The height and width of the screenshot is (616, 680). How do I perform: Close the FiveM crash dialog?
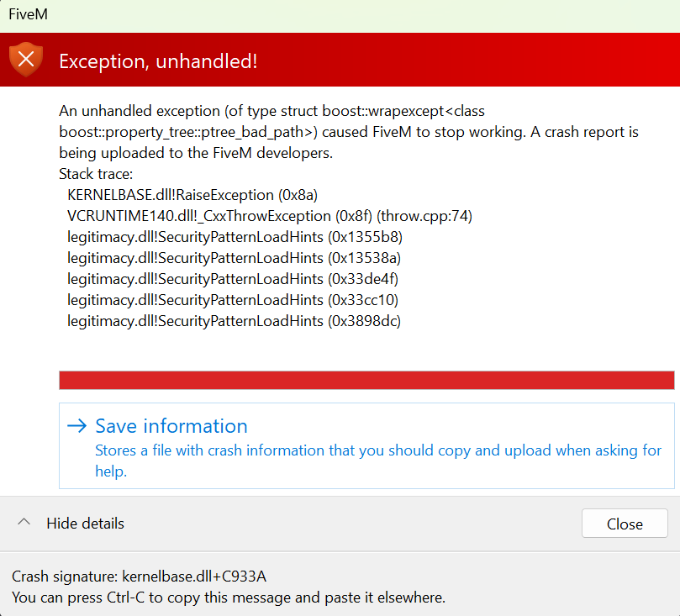click(625, 524)
